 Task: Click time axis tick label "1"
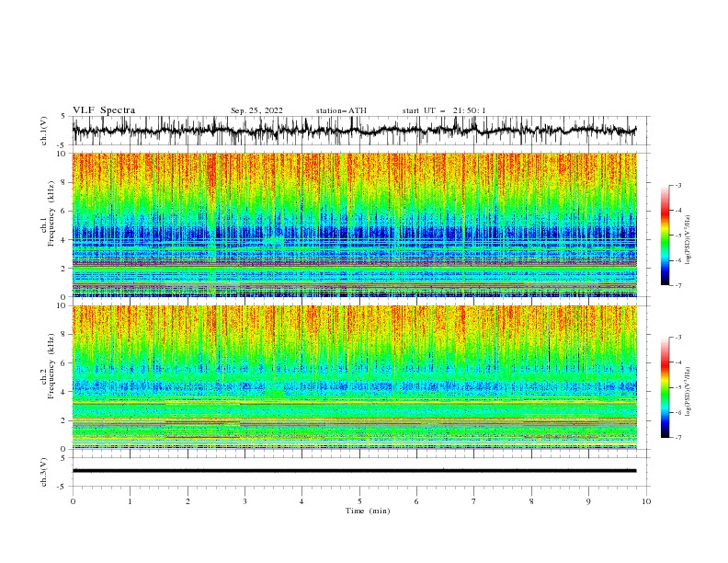pyautogui.click(x=130, y=501)
